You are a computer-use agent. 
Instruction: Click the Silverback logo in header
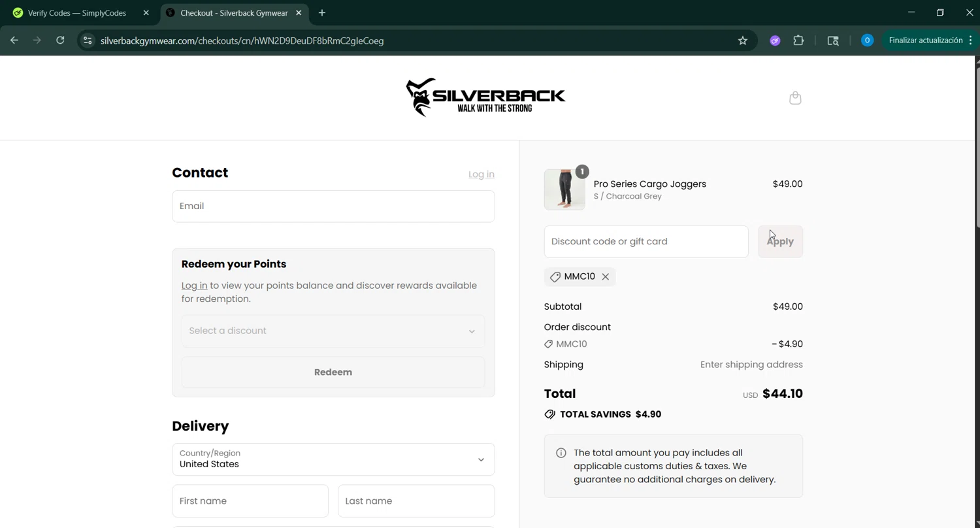click(x=485, y=97)
